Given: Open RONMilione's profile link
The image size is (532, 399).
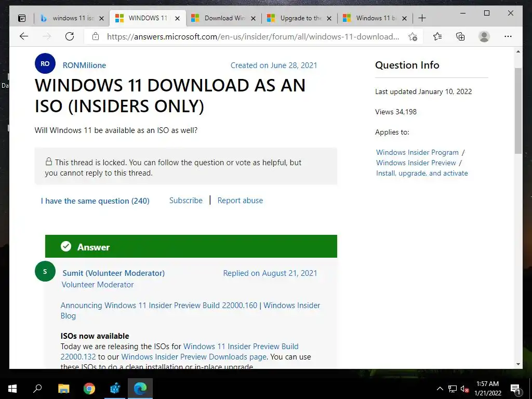Looking at the screenshot, I should 84,65.
